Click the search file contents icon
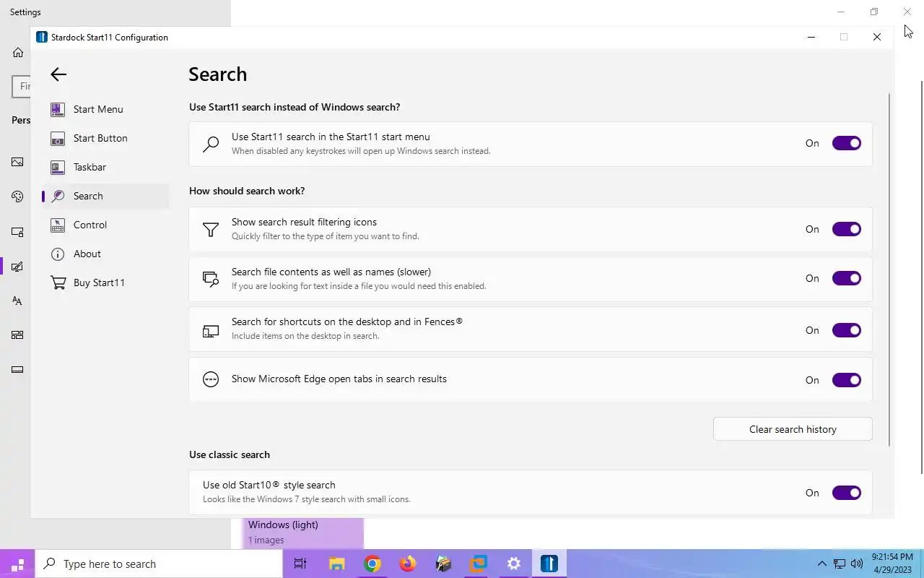This screenshot has height=578, width=924. click(211, 279)
